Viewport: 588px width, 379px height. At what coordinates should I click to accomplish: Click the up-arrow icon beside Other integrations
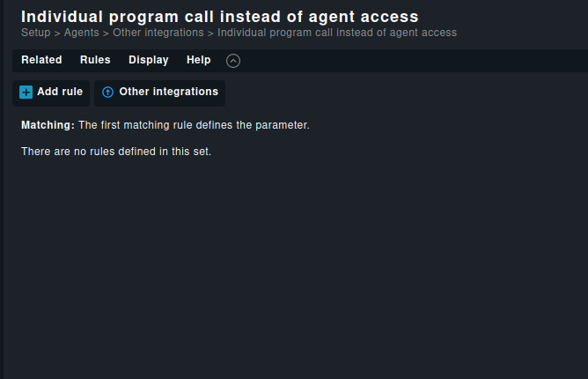click(108, 93)
